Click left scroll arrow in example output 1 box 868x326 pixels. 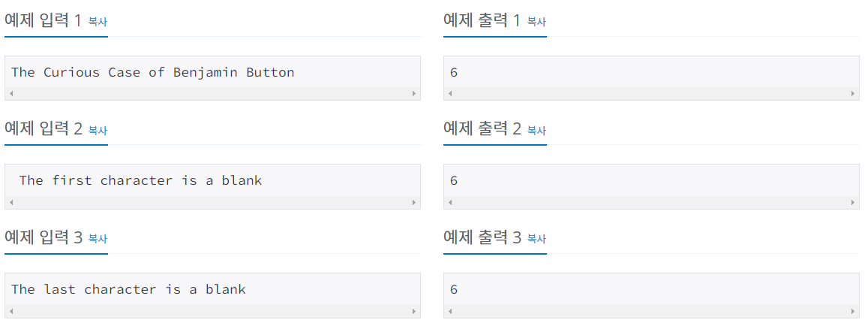(450, 94)
